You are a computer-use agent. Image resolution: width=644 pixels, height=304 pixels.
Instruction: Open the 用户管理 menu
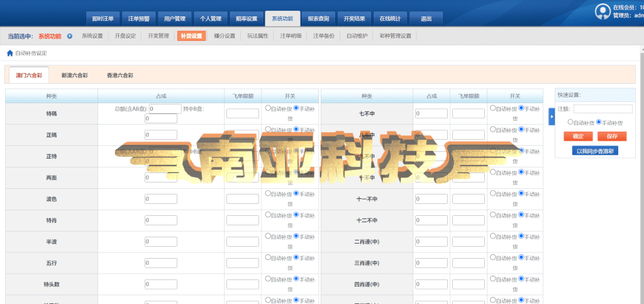175,18
